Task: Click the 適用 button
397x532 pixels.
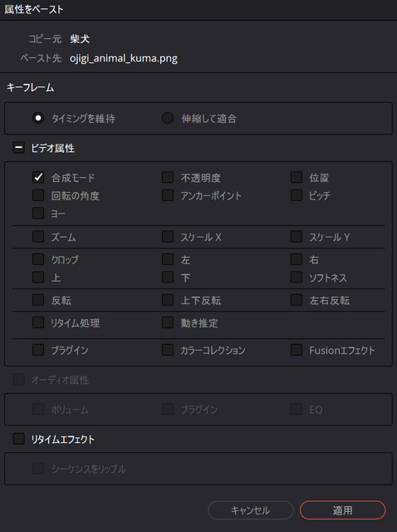Action: coord(343,510)
